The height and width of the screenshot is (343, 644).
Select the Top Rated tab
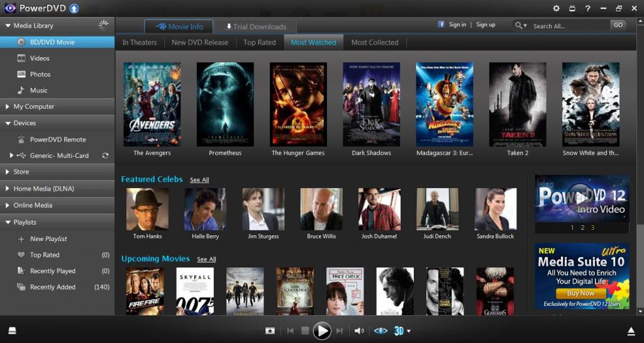coord(260,42)
